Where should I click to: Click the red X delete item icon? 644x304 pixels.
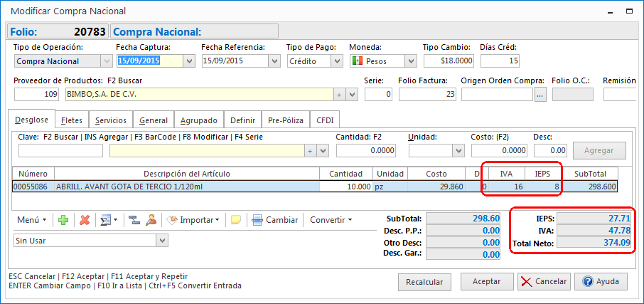85,220
